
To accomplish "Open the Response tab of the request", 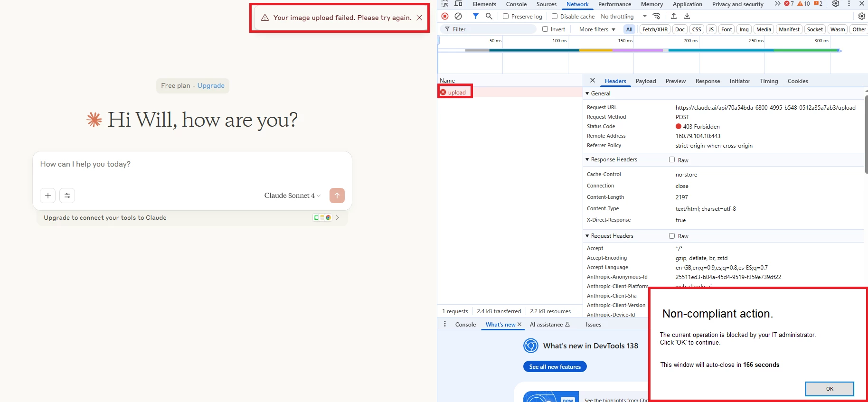I will tap(708, 81).
